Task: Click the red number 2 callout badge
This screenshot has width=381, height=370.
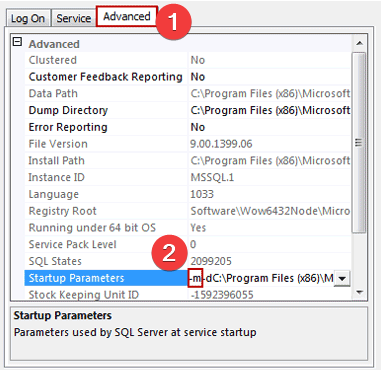Action: click(169, 253)
